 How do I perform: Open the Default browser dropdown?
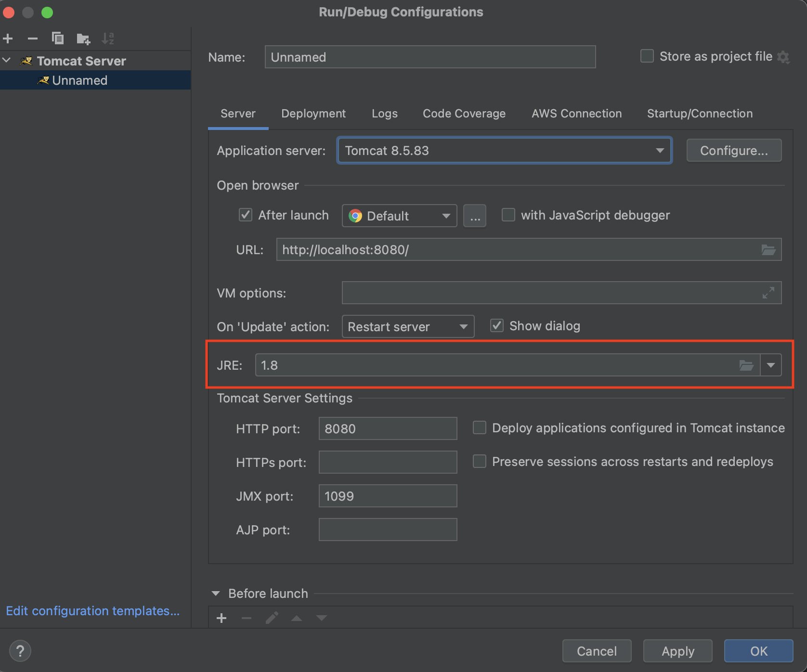tap(400, 216)
